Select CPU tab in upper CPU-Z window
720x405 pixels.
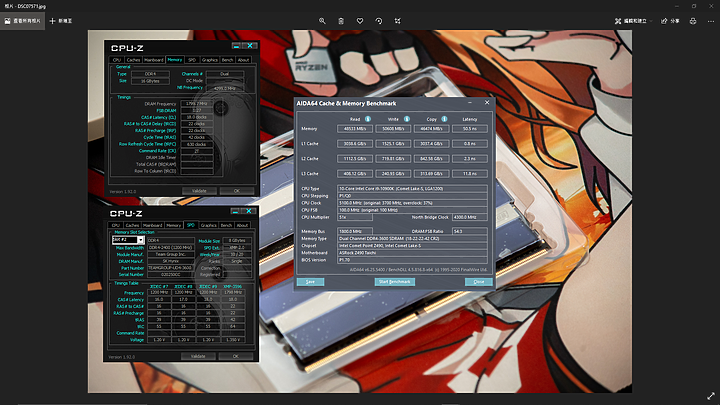117,60
